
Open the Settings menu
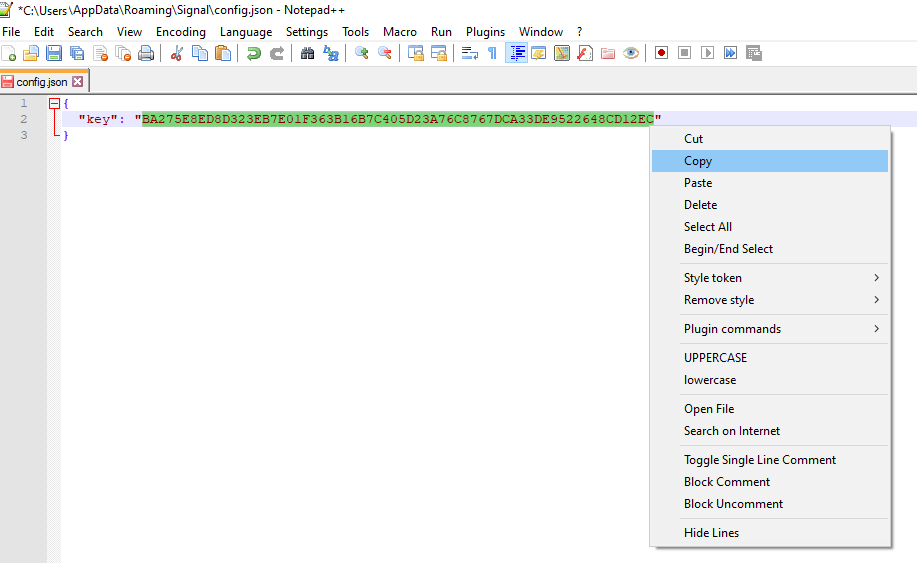307,32
